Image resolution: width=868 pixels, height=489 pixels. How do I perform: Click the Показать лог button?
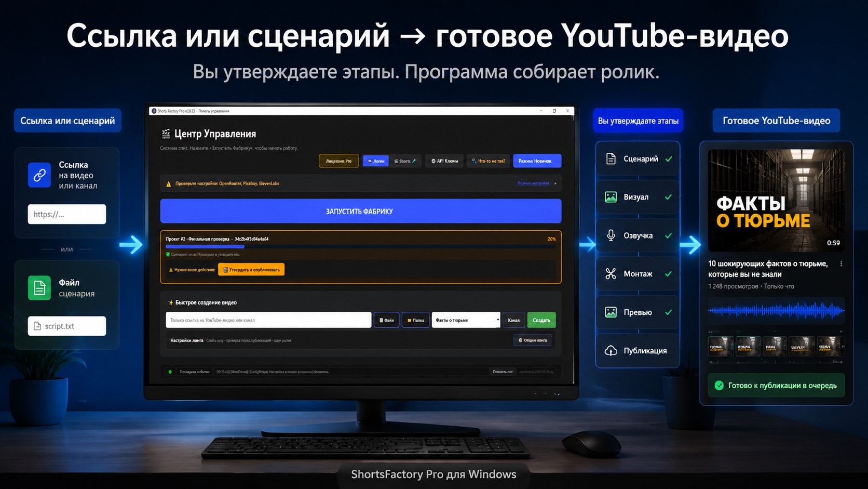(503, 372)
